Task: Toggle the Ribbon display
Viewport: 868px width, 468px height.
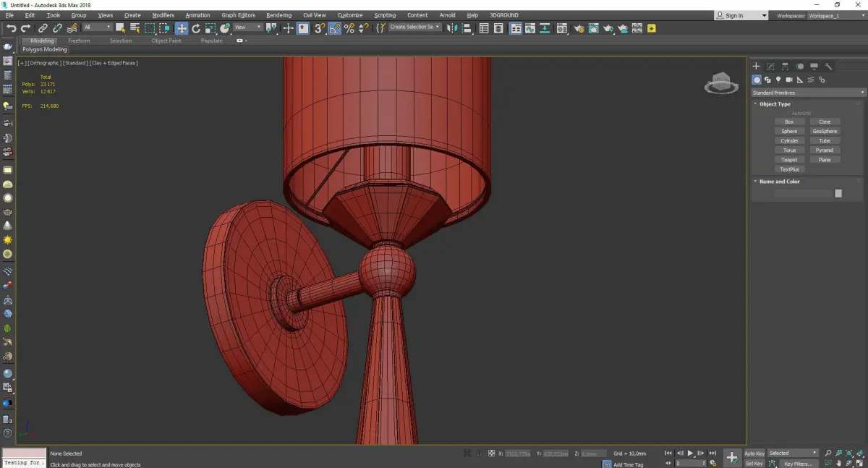Action: coord(516,28)
